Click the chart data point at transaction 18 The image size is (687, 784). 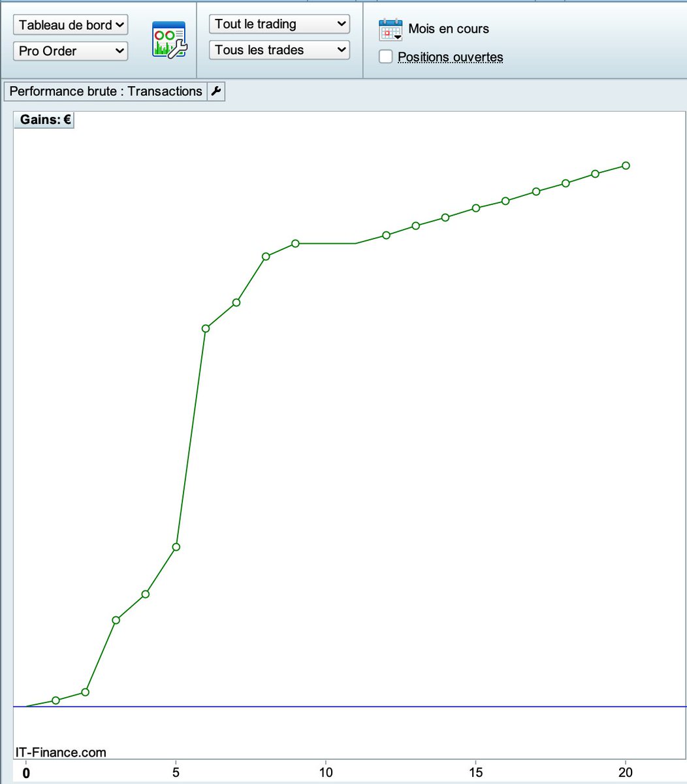point(566,183)
